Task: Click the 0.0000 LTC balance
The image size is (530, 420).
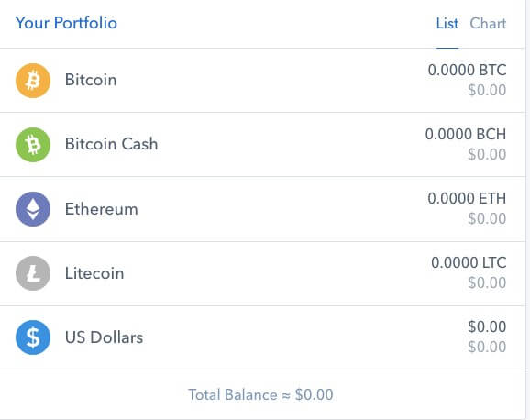Action: [469, 263]
